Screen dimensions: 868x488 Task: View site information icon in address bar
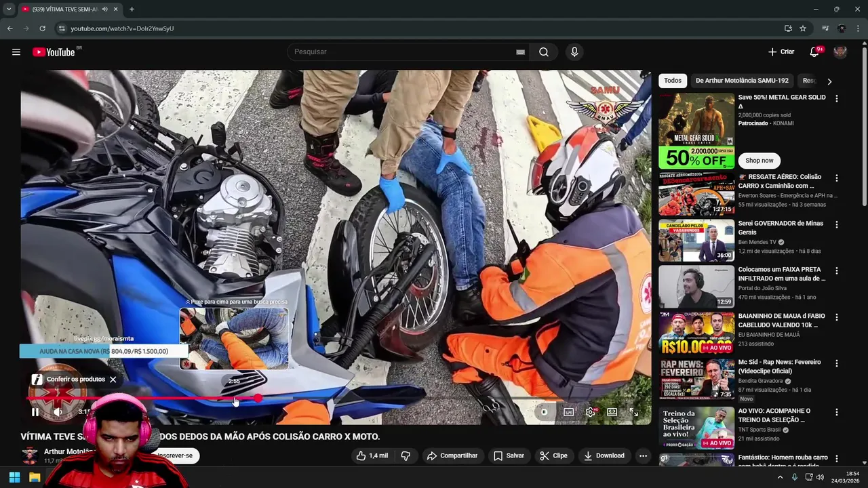(x=61, y=28)
